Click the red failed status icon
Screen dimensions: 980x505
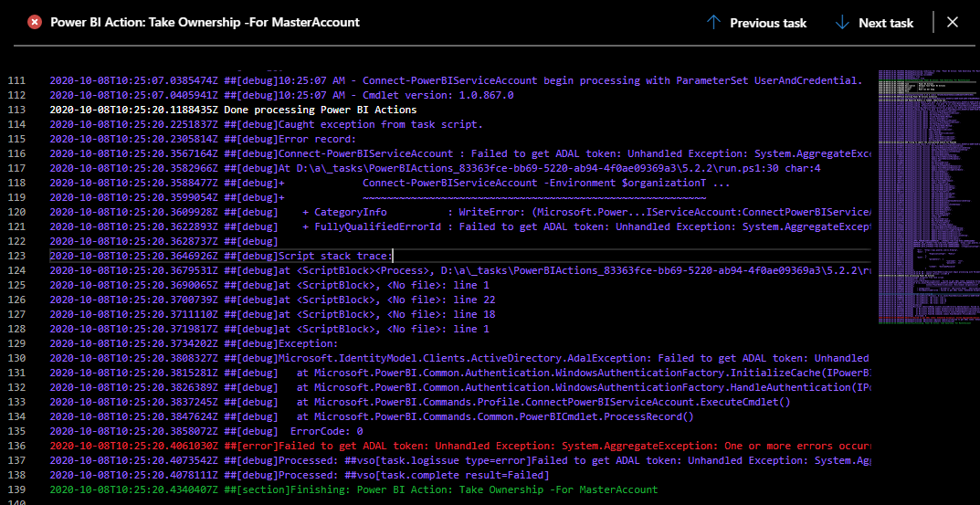35,23
